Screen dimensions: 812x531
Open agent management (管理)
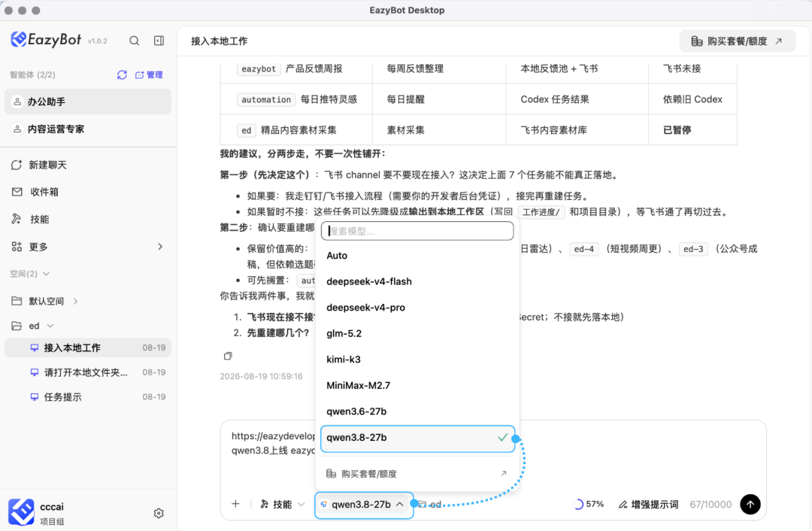pyautogui.click(x=149, y=75)
